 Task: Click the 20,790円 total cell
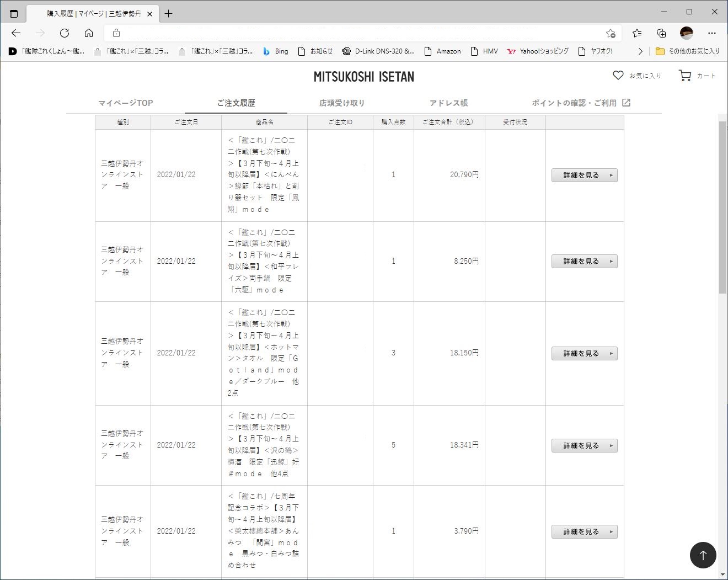tap(449, 175)
